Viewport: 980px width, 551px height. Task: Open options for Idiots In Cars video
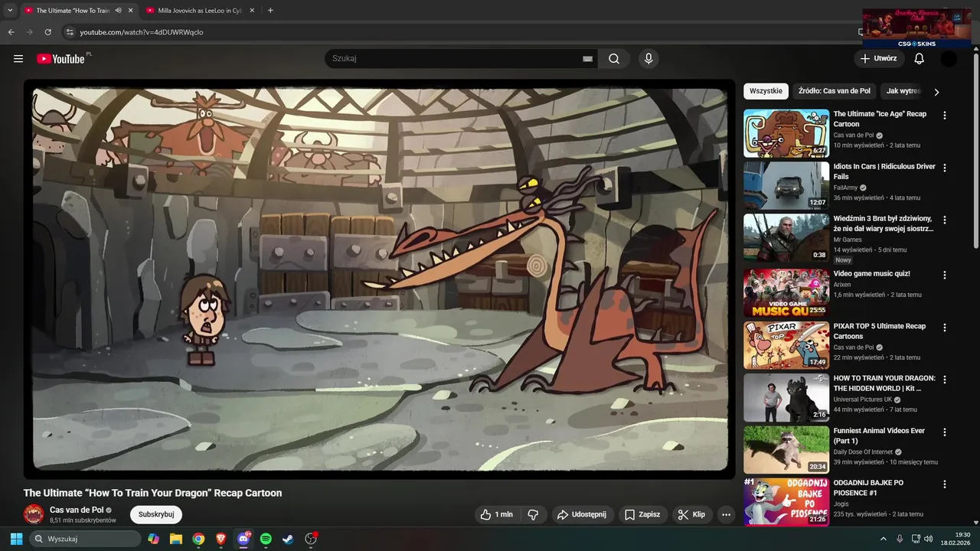(944, 168)
